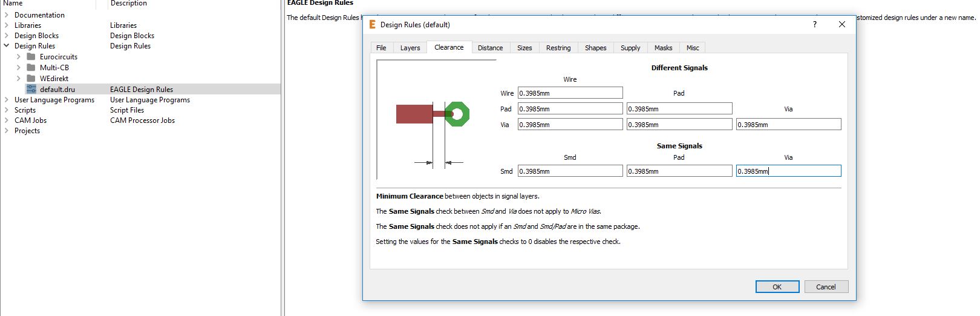Image resolution: width=980 pixels, height=316 pixels.
Task: Open the Misc tab
Action: (x=693, y=48)
